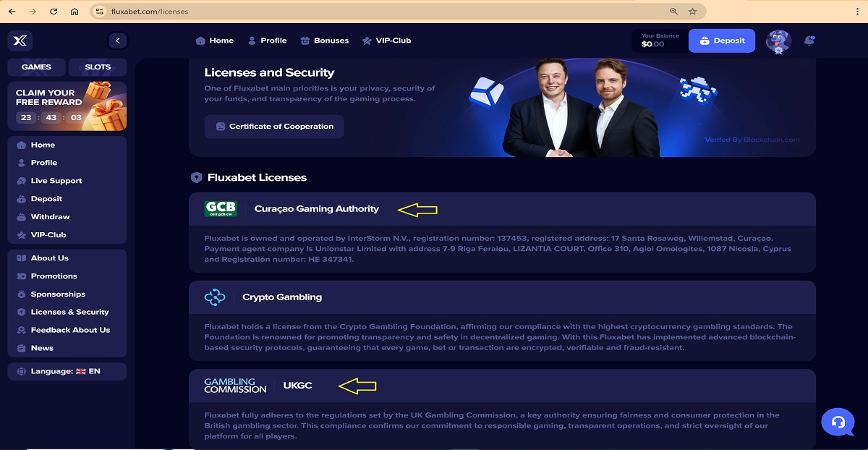Switch to the SLOTS tab
The width and height of the screenshot is (868, 450).
coord(98,67)
